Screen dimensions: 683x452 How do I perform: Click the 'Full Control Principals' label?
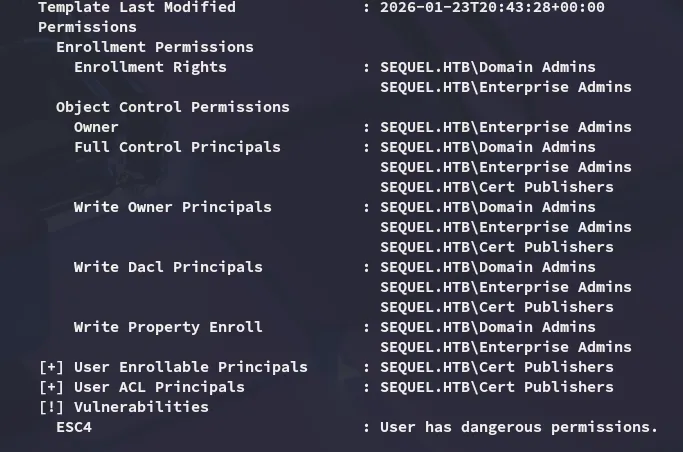(177, 147)
